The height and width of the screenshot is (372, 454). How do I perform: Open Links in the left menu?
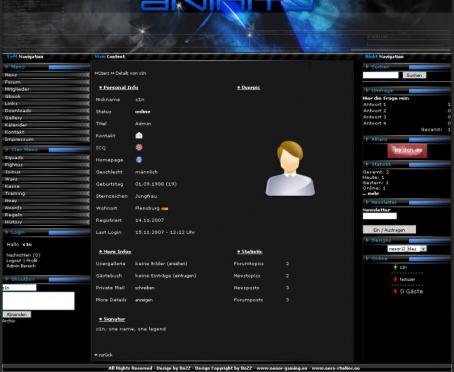[46, 104]
